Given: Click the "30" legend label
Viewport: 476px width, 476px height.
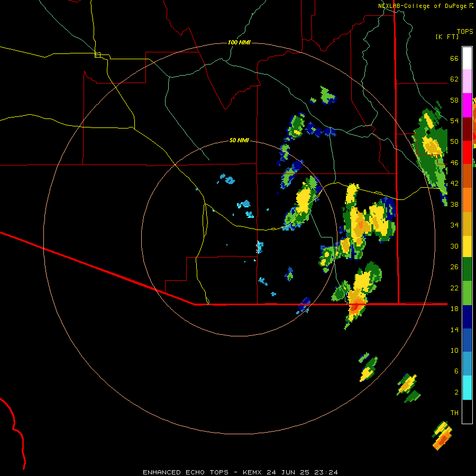Looking at the screenshot, I should (454, 246).
